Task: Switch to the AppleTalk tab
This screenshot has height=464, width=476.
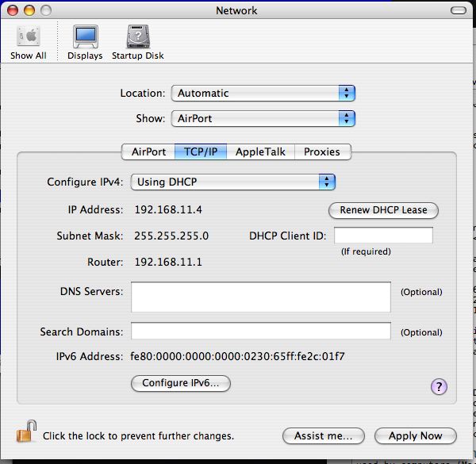Action: tap(260, 151)
